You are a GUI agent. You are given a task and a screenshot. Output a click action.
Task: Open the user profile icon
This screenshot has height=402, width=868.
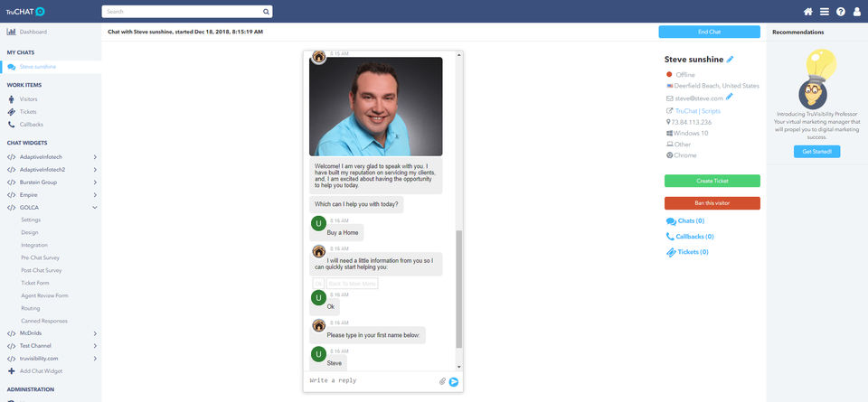[857, 11]
